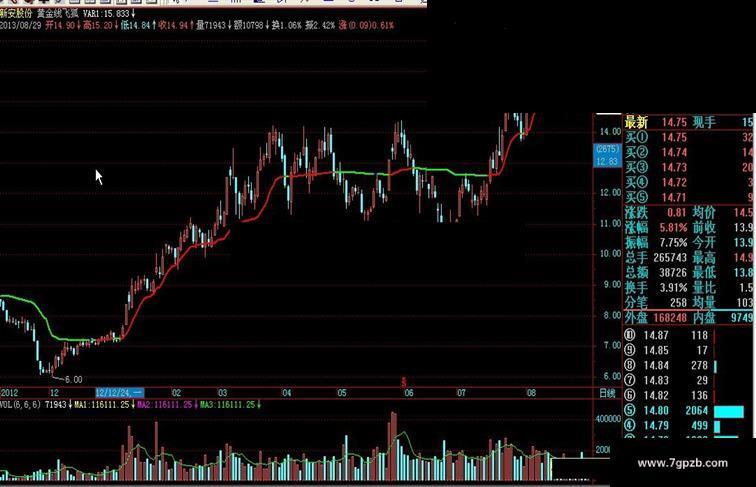Click the 涨幅 value 5.81%
The width and height of the screenshot is (756, 487).
674,228
